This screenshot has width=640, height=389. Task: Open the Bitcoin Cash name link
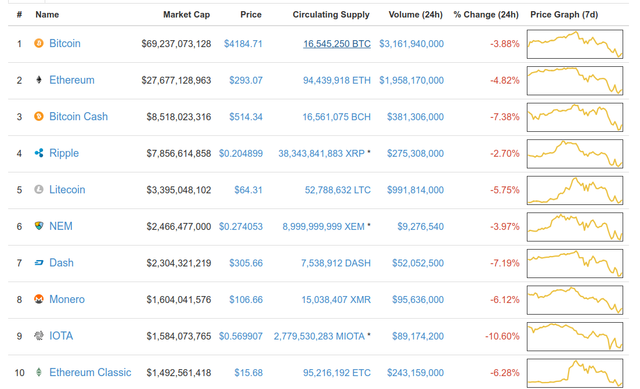point(78,116)
